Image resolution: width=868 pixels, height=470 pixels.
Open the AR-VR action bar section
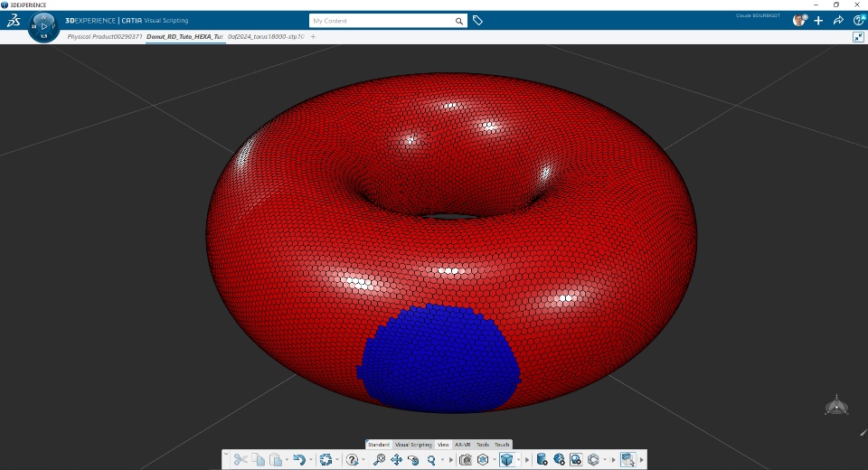point(462,445)
